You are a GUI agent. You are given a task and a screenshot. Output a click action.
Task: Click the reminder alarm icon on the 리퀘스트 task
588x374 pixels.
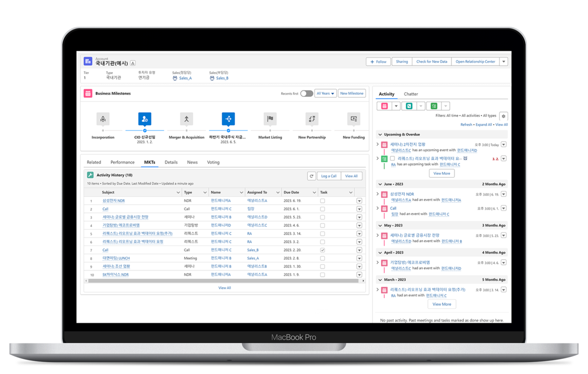[465, 159]
